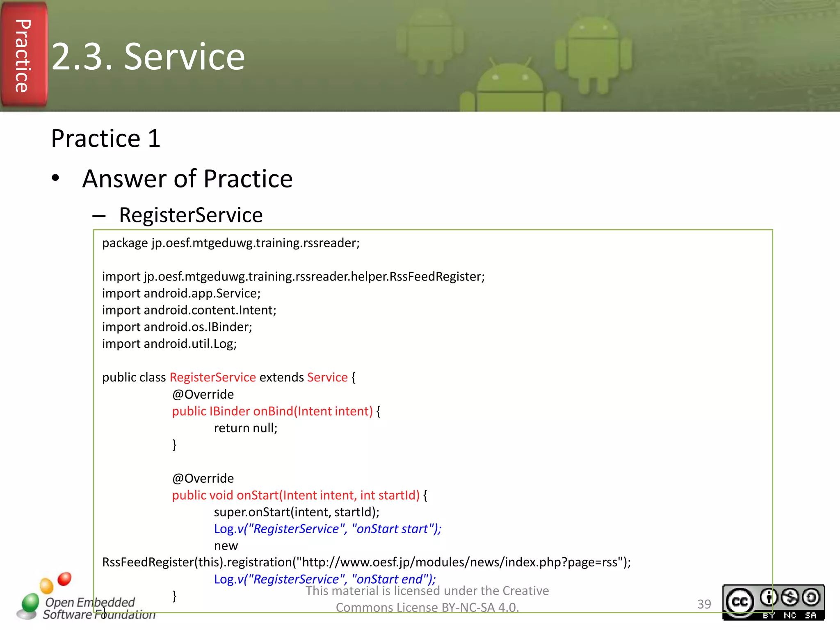840x630 pixels.
Task: Click the 'Practice 1' heading
Action: point(106,138)
